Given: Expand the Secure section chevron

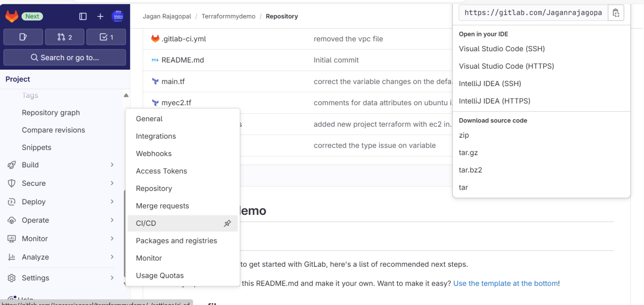Looking at the screenshot, I should coord(112,183).
